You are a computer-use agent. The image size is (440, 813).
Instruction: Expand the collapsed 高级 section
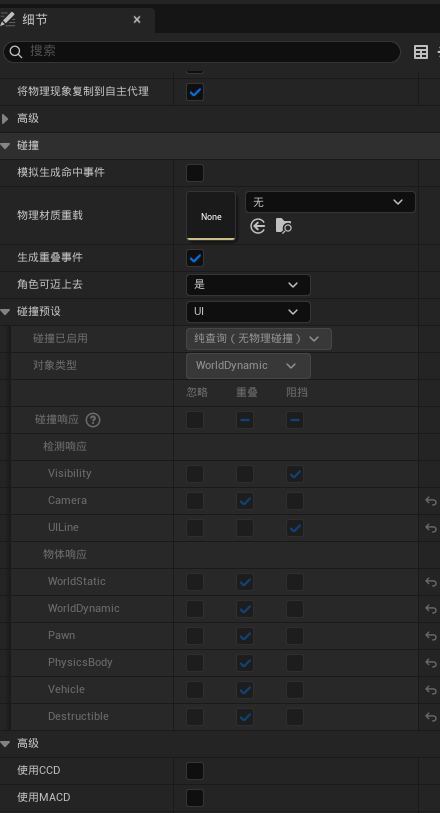point(6,119)
